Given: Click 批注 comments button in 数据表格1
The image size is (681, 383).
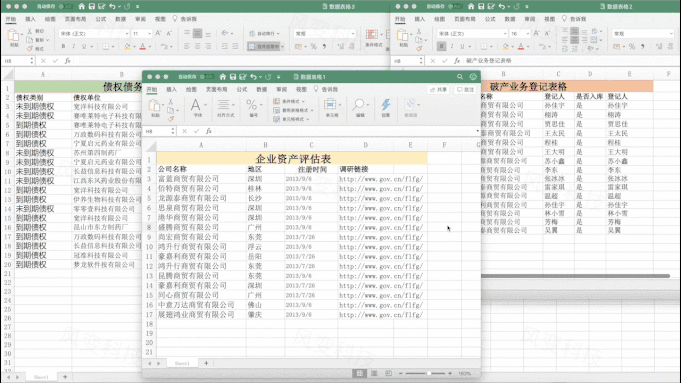Looking at the screenshot, I should (x=465, y=89).
